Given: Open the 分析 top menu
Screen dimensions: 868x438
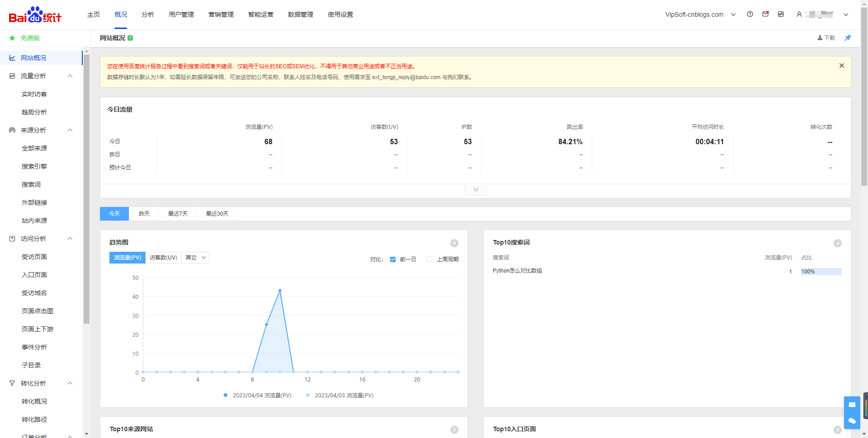Looking at the screenshot, I should (x=148, y=14).
